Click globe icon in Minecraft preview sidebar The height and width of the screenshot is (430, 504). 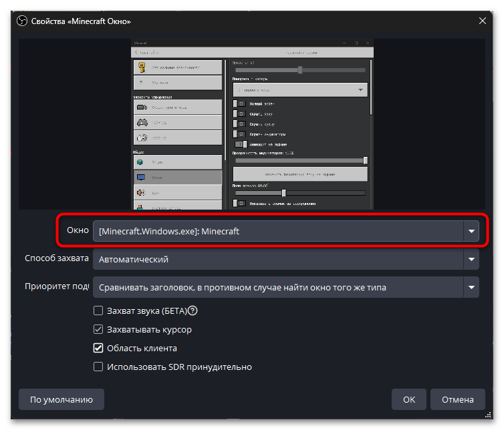click(x=140, y=162)
